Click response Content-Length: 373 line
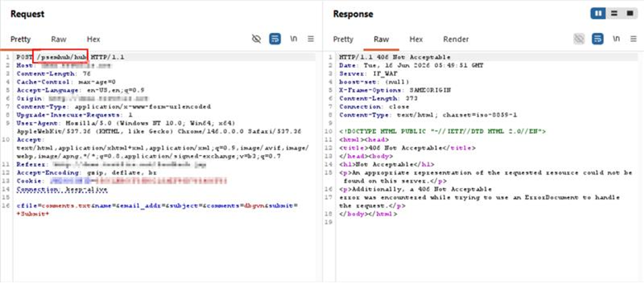The height and width of the screenshot is (283, 644). coord(378,98)
